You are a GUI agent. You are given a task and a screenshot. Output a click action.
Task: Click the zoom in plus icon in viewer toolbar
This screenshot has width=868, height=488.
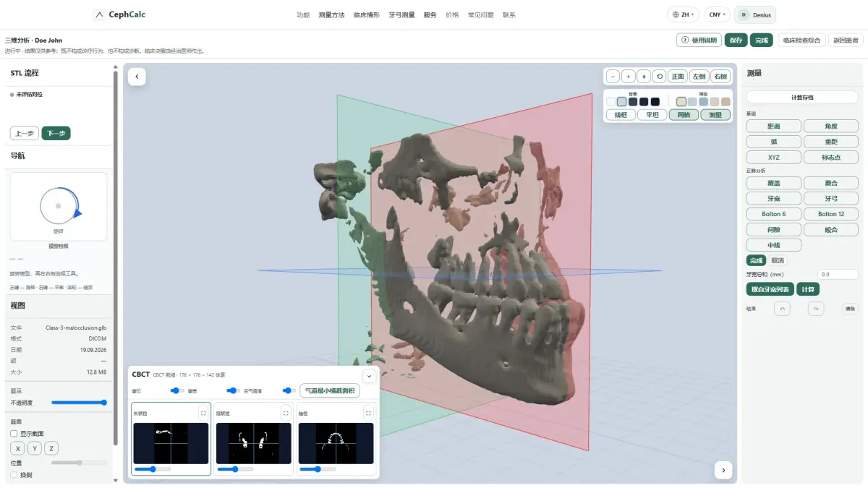(x=628, y=76)
